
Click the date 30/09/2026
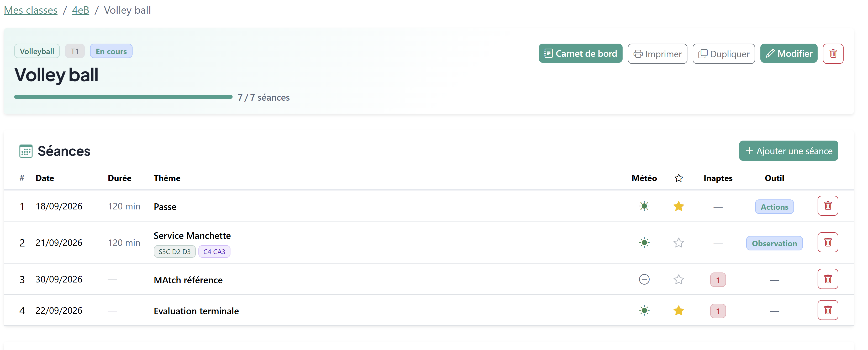(59, 280)
